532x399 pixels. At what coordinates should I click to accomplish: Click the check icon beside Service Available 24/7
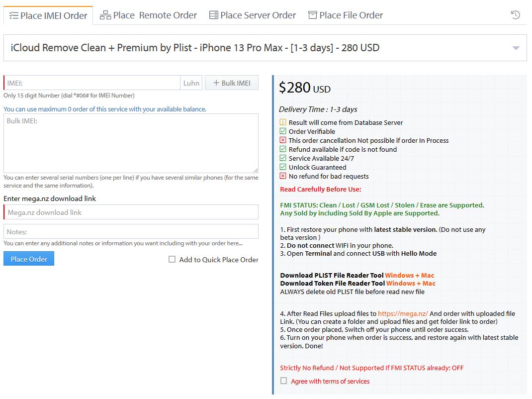tap(283, 158)
